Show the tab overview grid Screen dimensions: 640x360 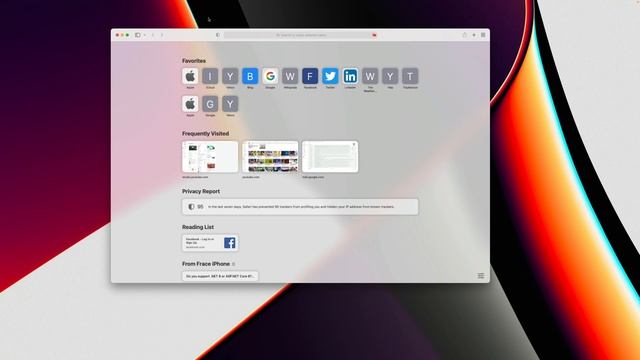(483, 35)
